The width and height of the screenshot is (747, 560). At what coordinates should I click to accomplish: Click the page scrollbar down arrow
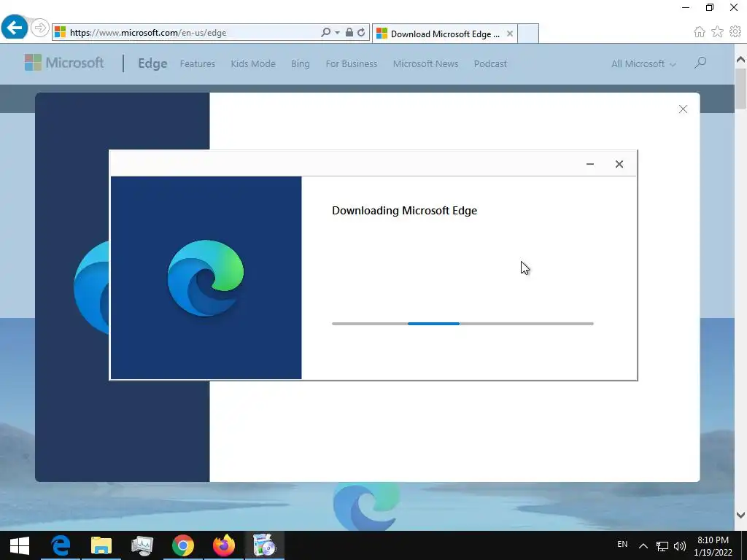(x=740, y=515)
